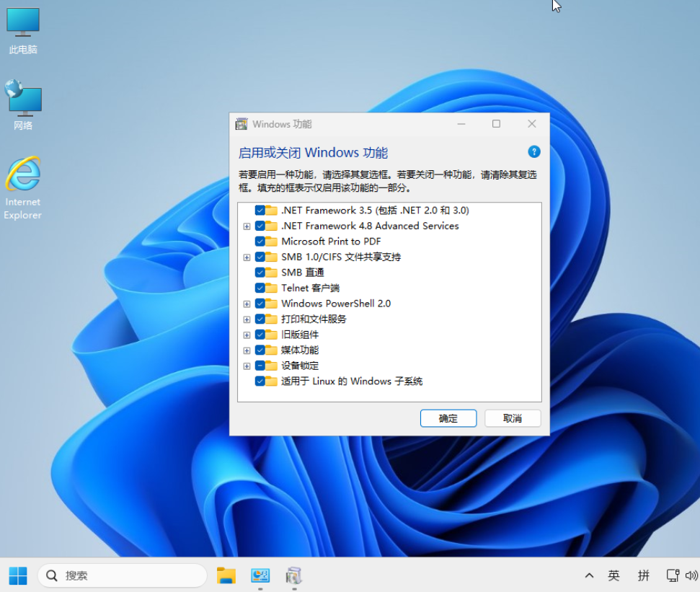Select 适用于 Linux 的 Windows 子系统 label
The width and height of the screenshot is (700, 592).
352,381
